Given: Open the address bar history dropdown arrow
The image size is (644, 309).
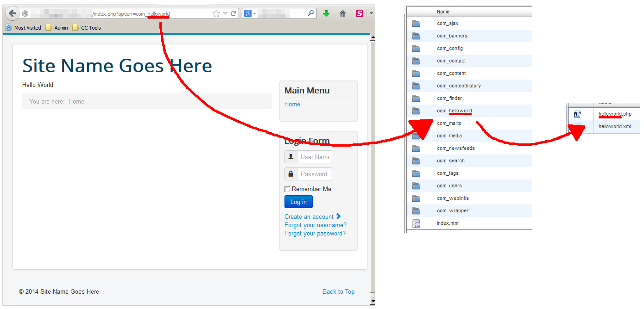Looking at the screenshot, I should tap(225, 14).
